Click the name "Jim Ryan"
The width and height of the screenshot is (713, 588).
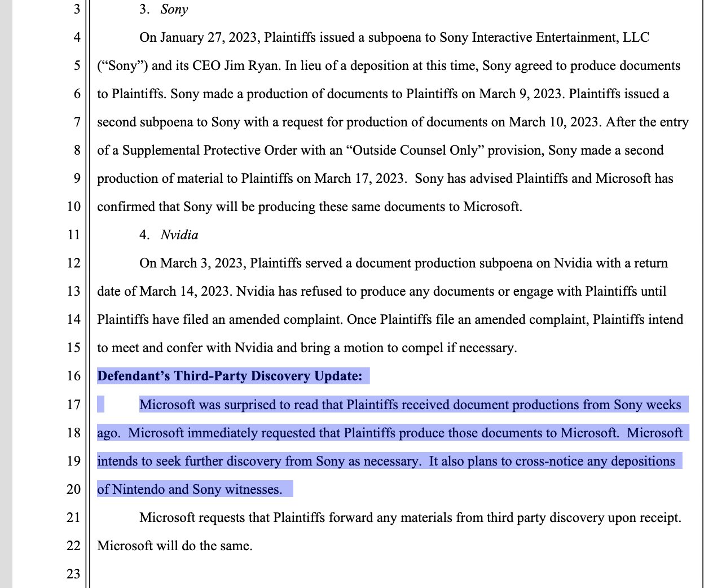tap(251, 66)
